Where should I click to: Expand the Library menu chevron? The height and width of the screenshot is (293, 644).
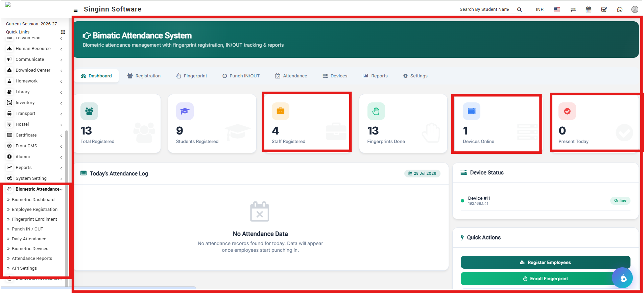tap(61, 93)
